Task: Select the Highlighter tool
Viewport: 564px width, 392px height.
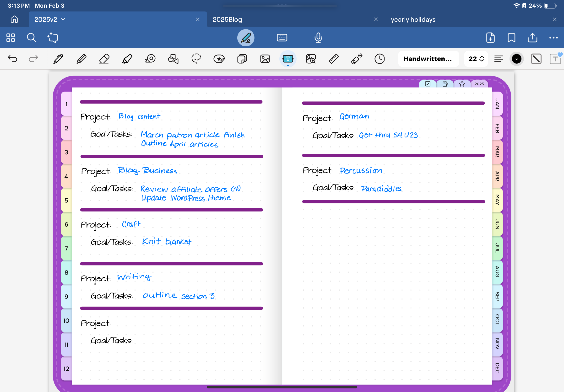Action: tap(127, 59)
